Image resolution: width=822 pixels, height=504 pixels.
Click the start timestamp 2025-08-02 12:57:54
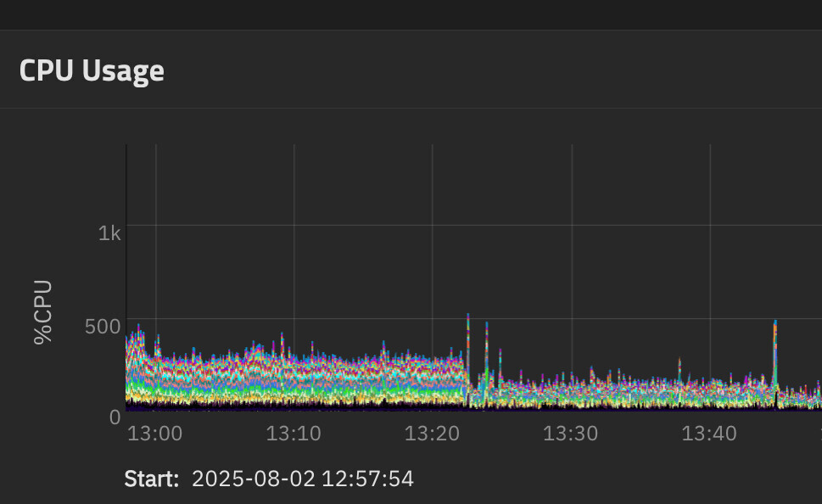click(x=303, y=479)
